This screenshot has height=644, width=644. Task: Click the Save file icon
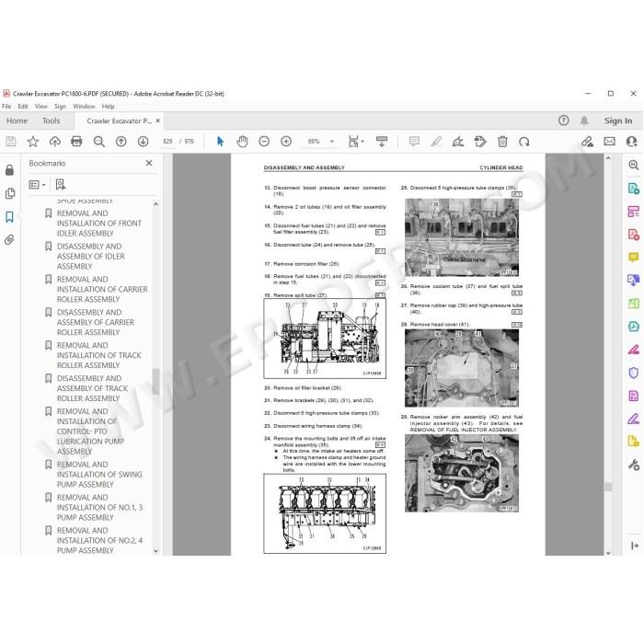[x=11, y=142]
